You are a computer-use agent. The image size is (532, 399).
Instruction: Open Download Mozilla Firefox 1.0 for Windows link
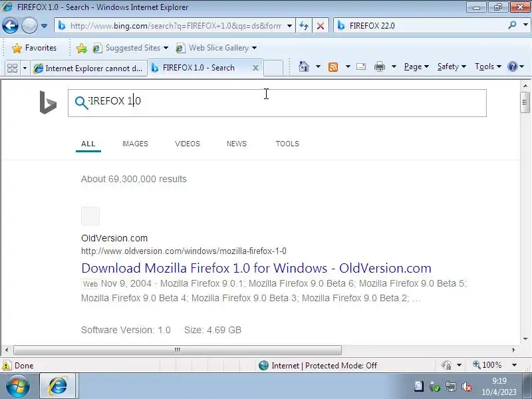coord(256,268)
